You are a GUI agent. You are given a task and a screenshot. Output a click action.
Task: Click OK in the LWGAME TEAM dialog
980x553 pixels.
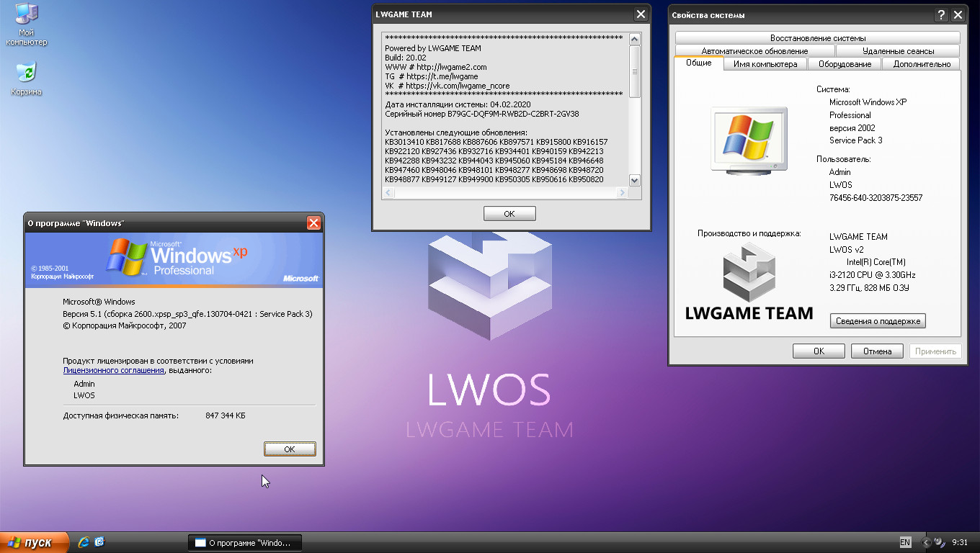pyautogui.click(x=509, y=214)
